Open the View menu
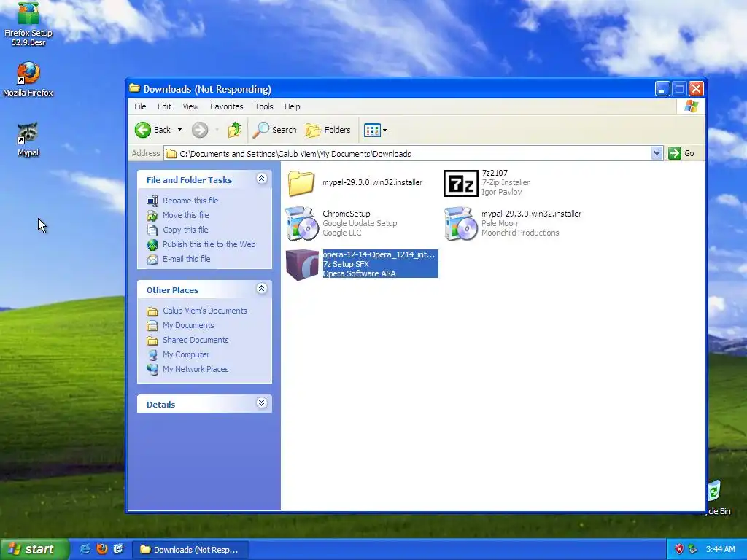Image resolution: width=747 pixels, height=560 pixels. [x=190, y=106]
